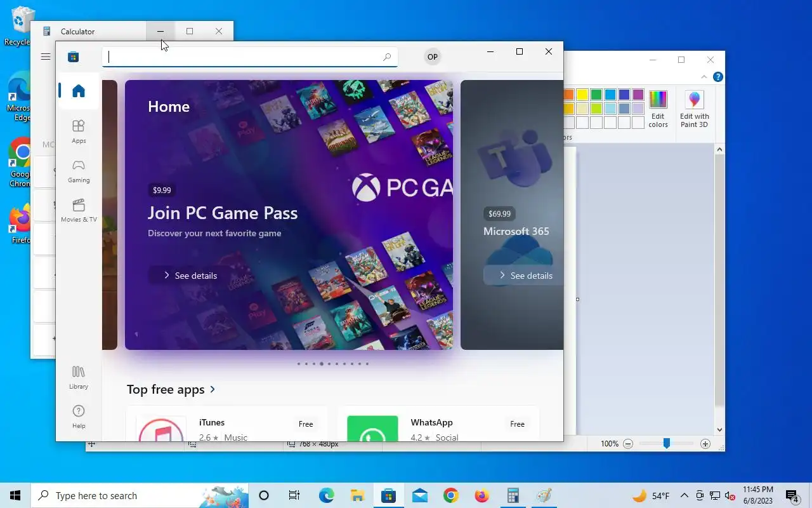Image resolution: width=812 pixels, height=508 pixels.
Task: Go to the Store Home tab
Action: pyautogui.click(x=79, y=91)
